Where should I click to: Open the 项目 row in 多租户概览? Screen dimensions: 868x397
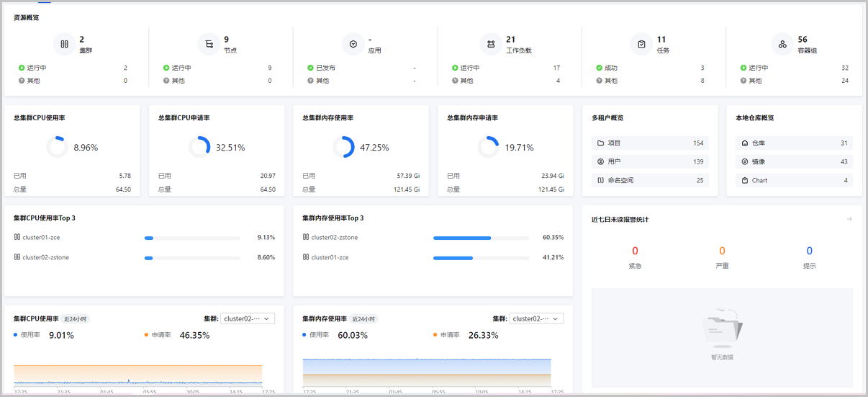coord(650,143)
